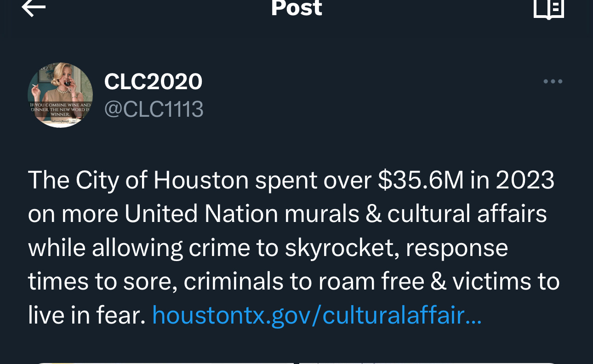This screenshot has width=593, height=364.
Task: Open the three-dot more options menu
Action: coord(553,82)
